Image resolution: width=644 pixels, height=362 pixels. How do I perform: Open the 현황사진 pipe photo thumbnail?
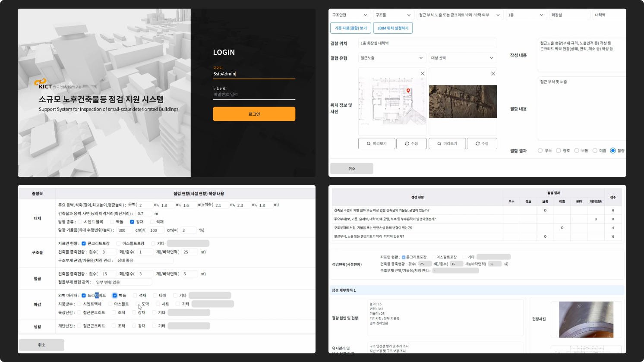[x=580, y=319]
